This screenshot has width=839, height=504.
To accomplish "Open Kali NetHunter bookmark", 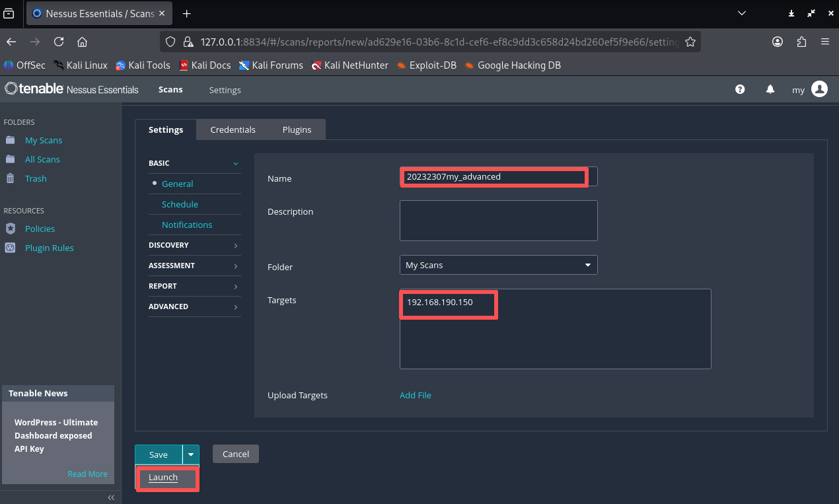I will point(350,65).
